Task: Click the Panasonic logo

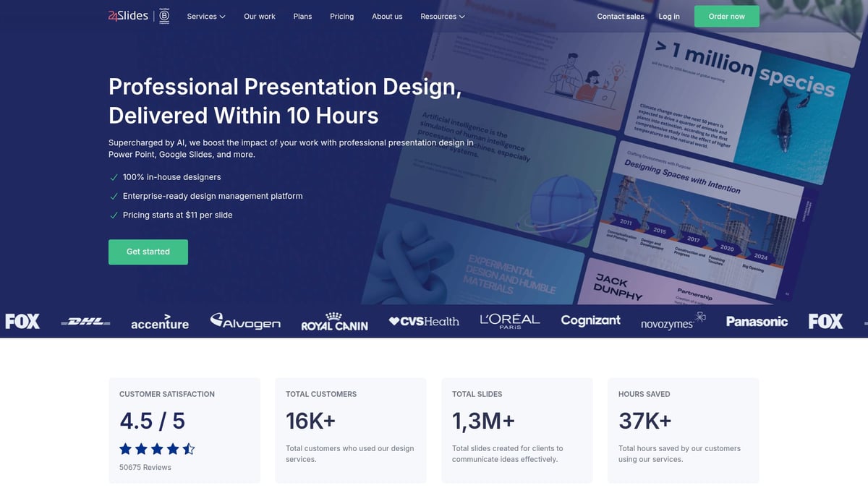Action: (x=757, y=321)
